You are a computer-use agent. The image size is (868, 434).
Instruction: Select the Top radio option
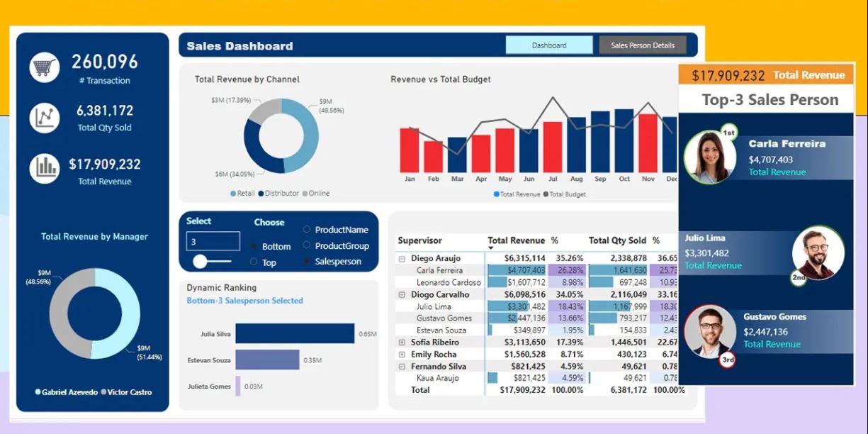tap(254, 262)
